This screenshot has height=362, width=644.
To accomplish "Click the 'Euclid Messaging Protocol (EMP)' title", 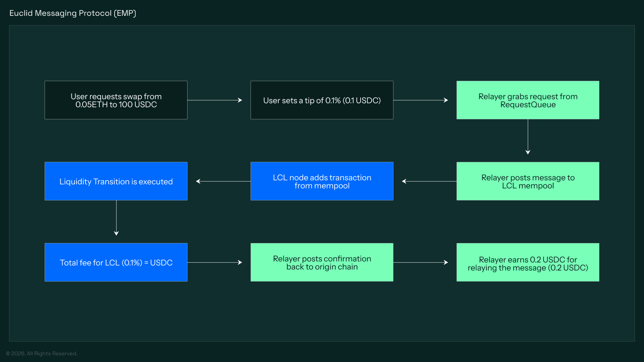I will point(73,13).
